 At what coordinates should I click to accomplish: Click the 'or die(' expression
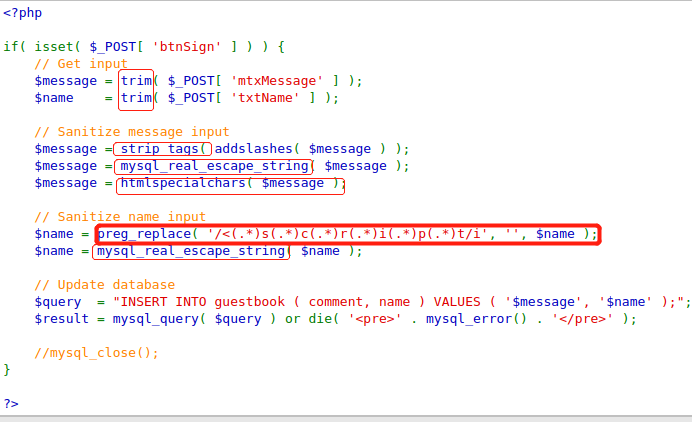pyautogui.click(x=312, y=319)
